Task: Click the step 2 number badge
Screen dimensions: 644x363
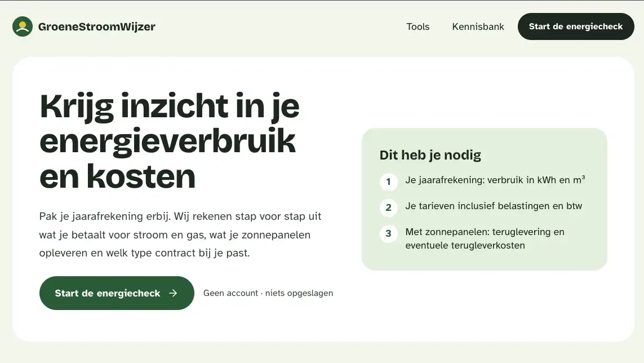Action: tap(389, 207)
